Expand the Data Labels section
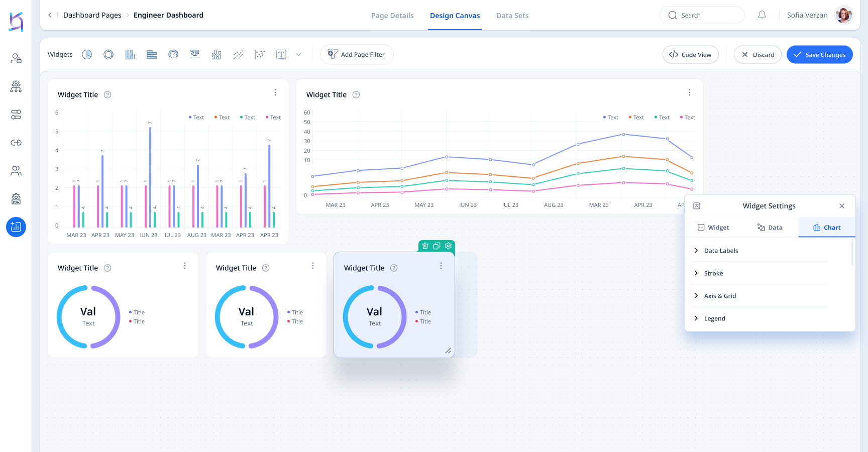The image size is (868, 452). coord(721,251)
